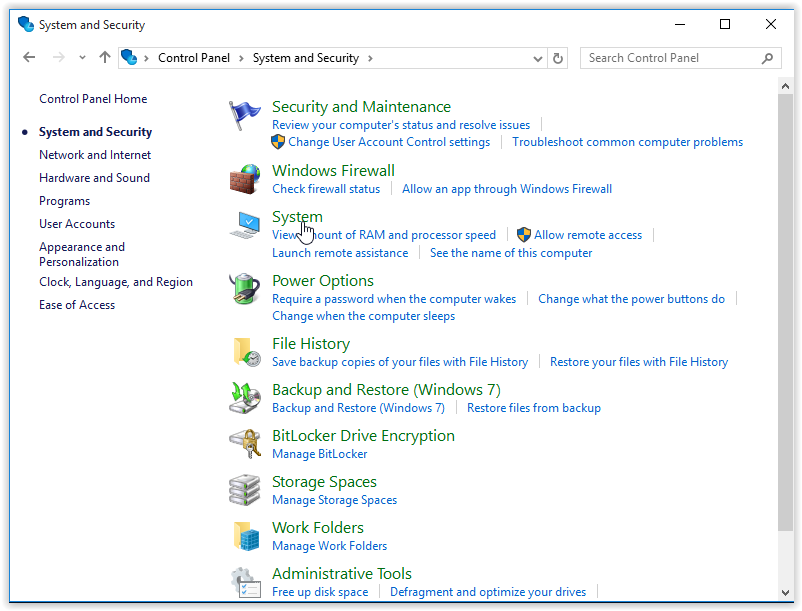Click Manage BitLocker link

(x=320, y=454)
